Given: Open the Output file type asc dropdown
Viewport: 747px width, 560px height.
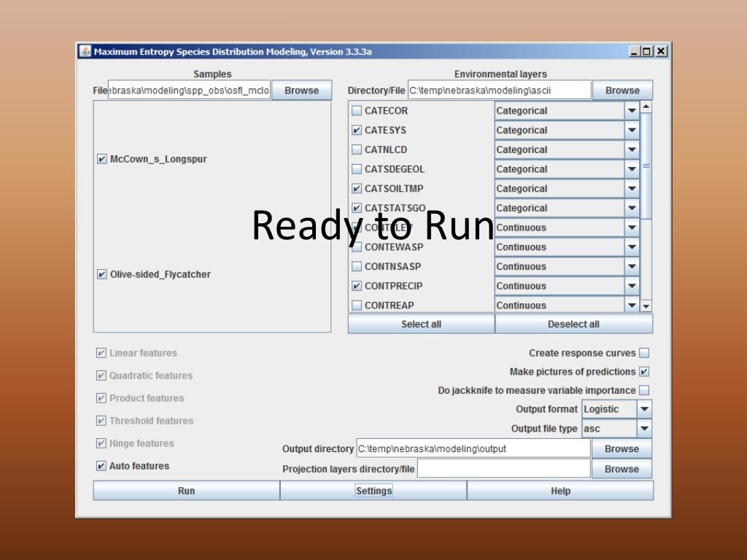Looking at the screenshot, I should [644, 429].
